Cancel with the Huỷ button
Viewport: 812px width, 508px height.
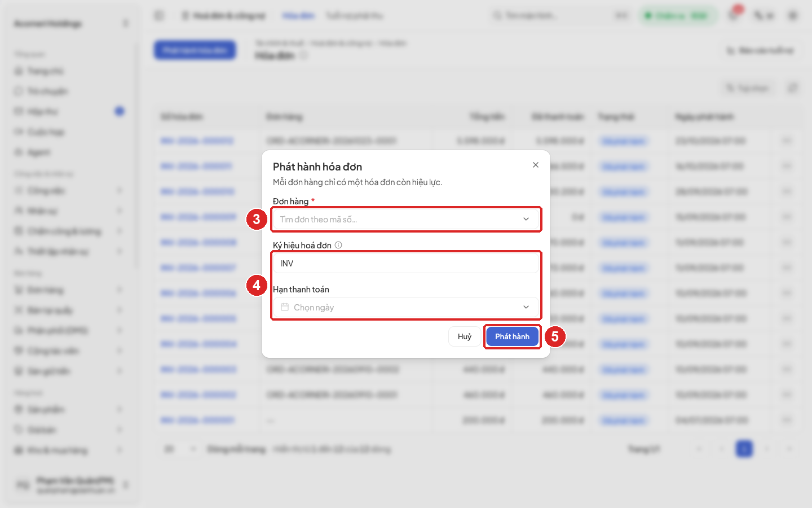(x=465, y=336)
